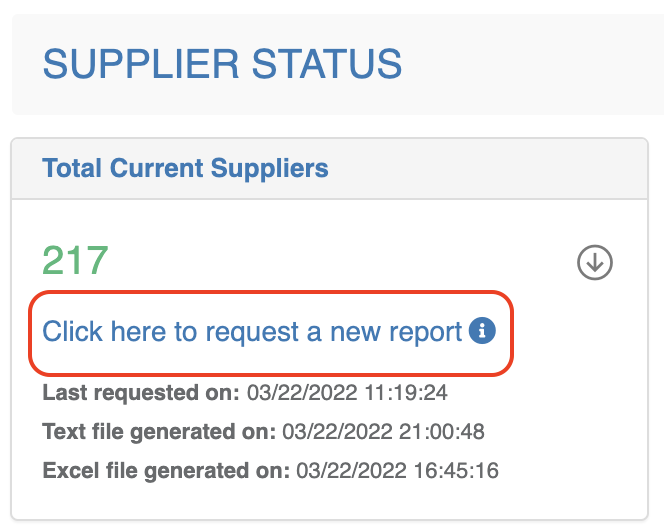Viewport: 664px width, 532px height.
Task: Select the date in the Excel file generated row
Action: click(346, 470)
